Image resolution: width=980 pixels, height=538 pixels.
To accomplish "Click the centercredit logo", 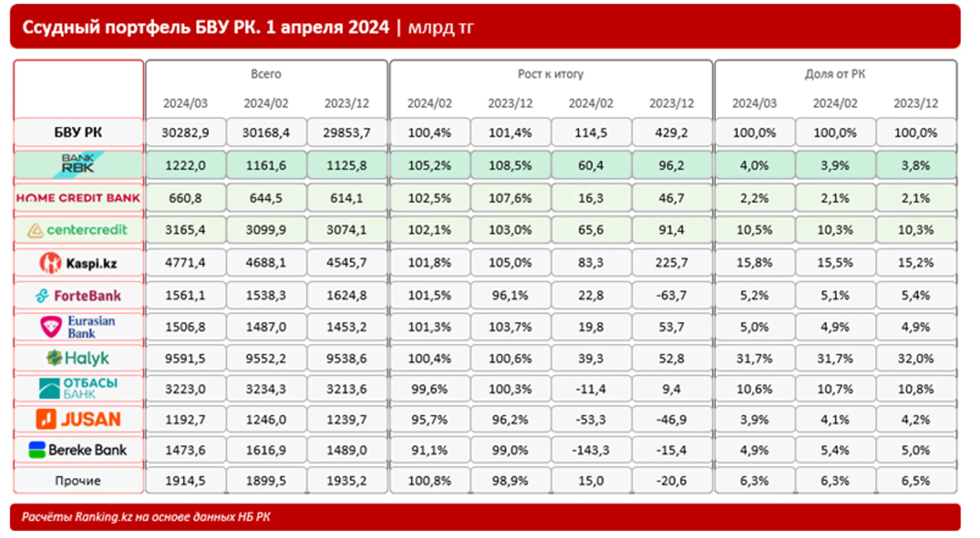I will 78,230.
